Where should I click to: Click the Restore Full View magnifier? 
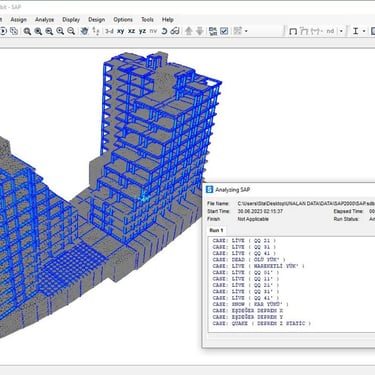click(x=38, y=31)
